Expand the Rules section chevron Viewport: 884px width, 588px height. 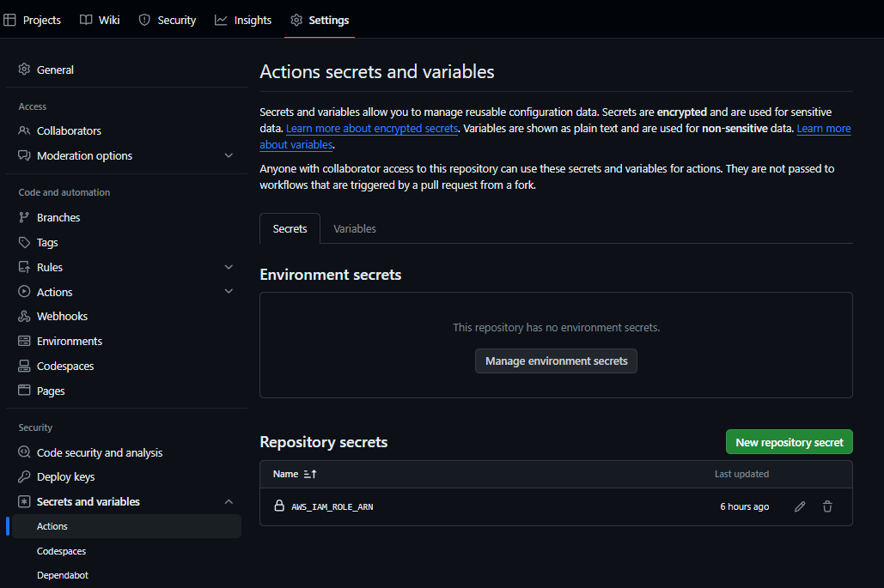[229, 267]
